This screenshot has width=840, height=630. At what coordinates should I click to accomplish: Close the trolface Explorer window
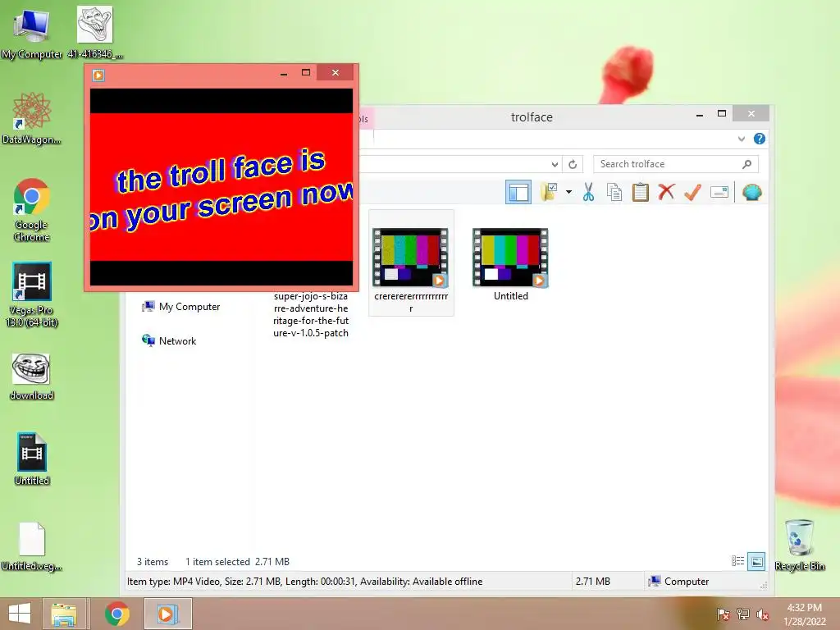pyautogui.click(x=751, y=114)
